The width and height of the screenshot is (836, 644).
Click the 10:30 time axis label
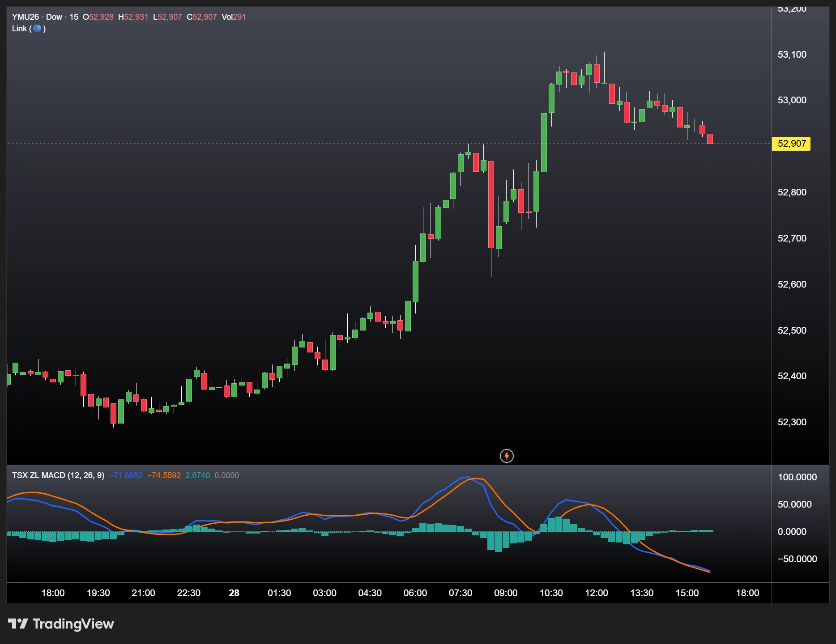coord(551,593)
